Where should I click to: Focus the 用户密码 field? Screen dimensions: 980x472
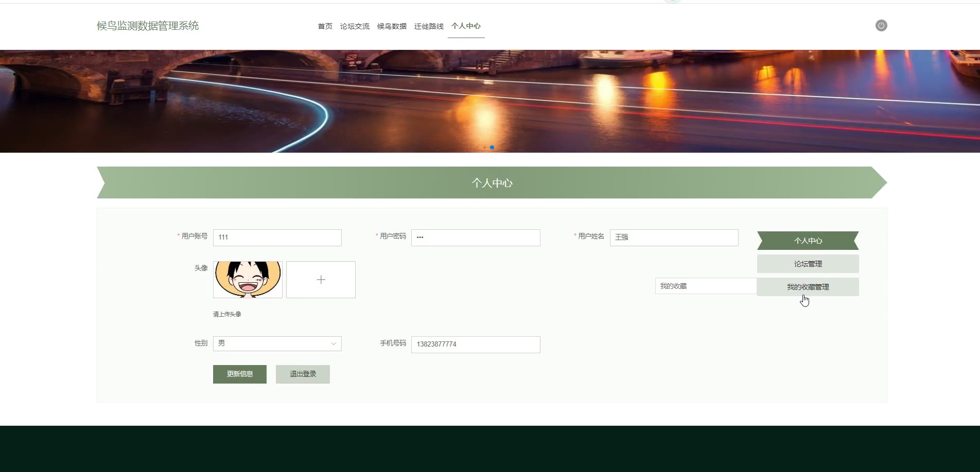point(476,238)
